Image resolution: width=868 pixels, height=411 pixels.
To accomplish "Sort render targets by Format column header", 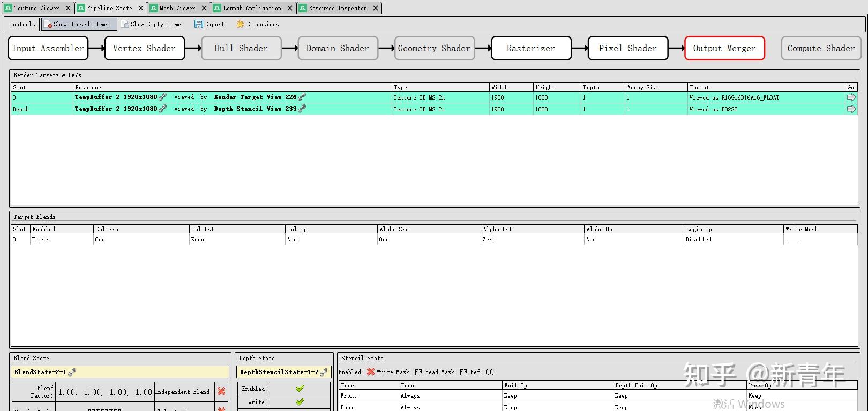I will coord(766,87).
